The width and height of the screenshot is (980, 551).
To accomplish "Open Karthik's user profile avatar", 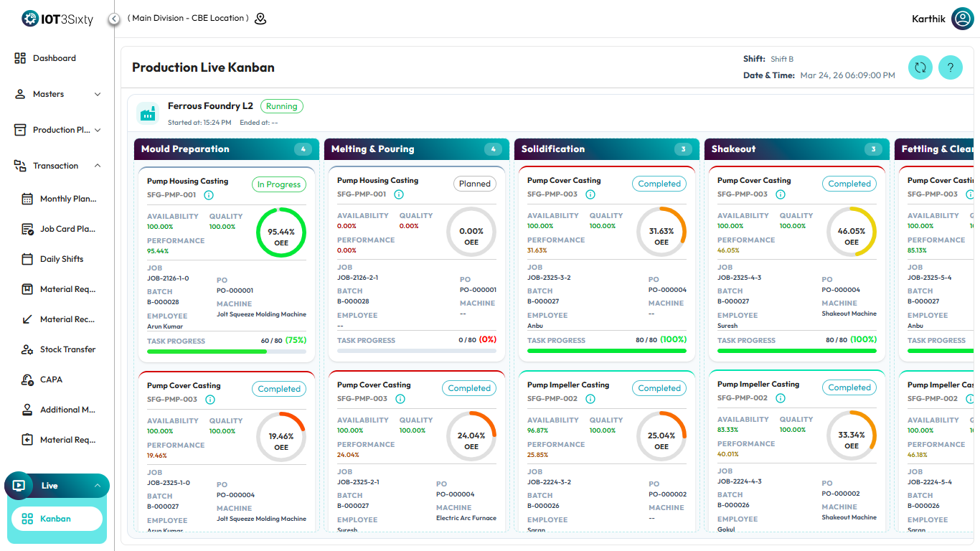I will pyautogui.click(x=962, y=19).
